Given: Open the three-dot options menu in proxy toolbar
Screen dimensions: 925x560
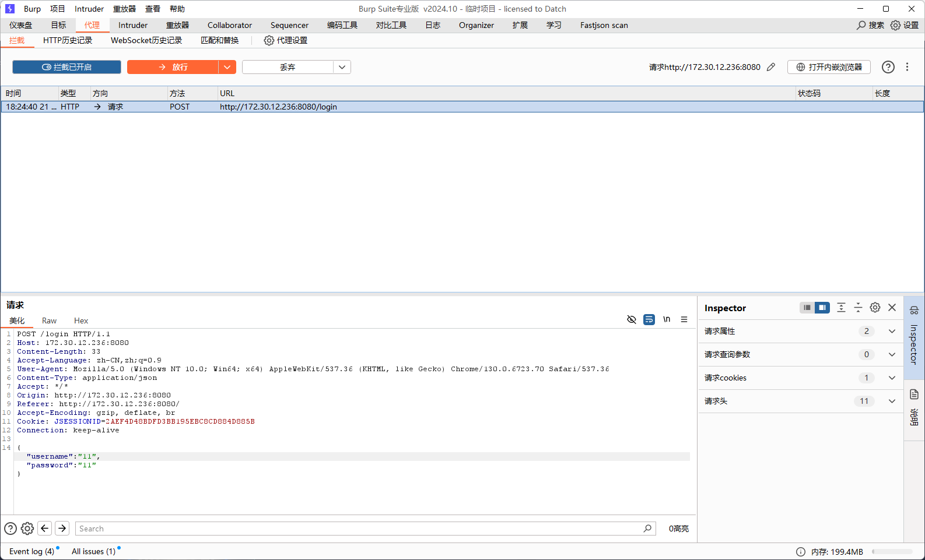Looking at the screenshot, I should tap(907, 67).
